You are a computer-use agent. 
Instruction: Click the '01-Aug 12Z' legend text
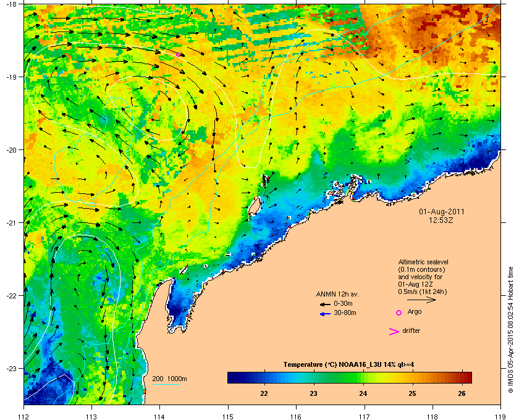click(415, 284)
